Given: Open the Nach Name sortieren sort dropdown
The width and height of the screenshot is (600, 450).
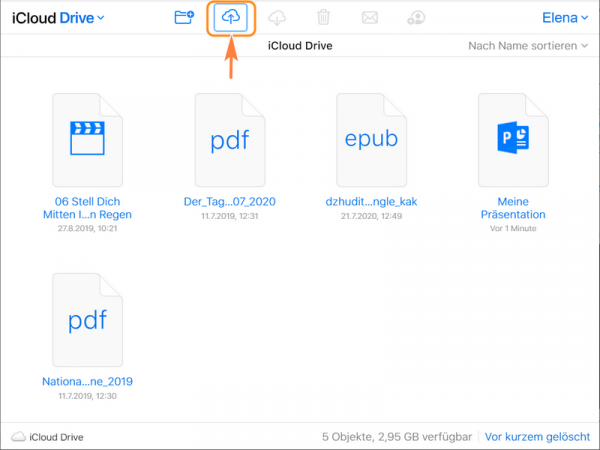Looking at the screenshot, I should coord(528,46).
